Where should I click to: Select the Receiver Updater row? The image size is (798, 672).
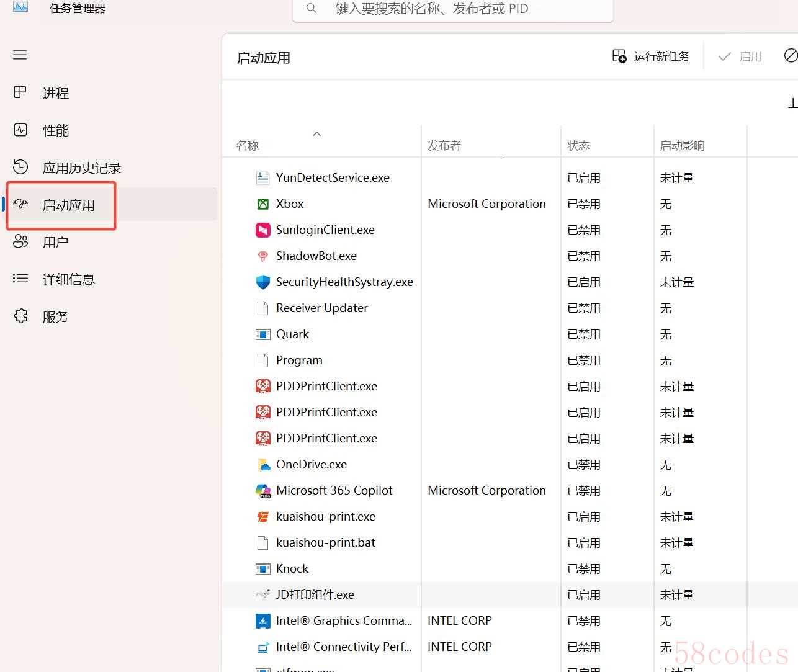(510, 308)
